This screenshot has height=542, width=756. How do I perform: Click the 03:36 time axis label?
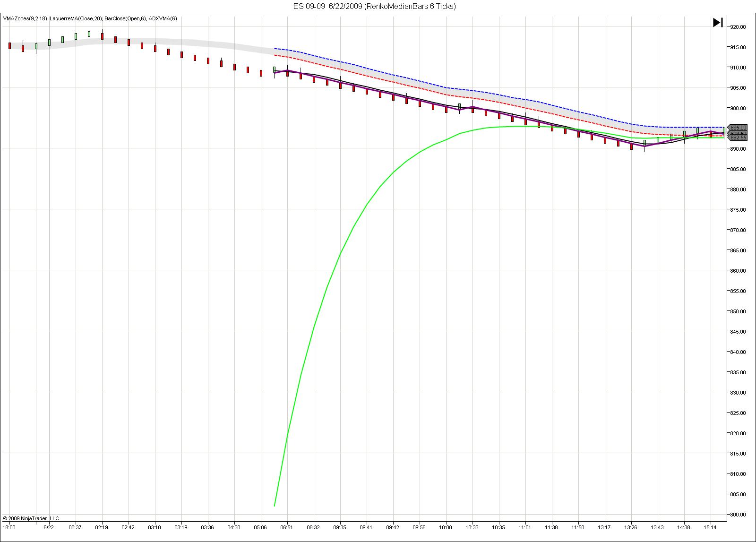coord(207,527)
